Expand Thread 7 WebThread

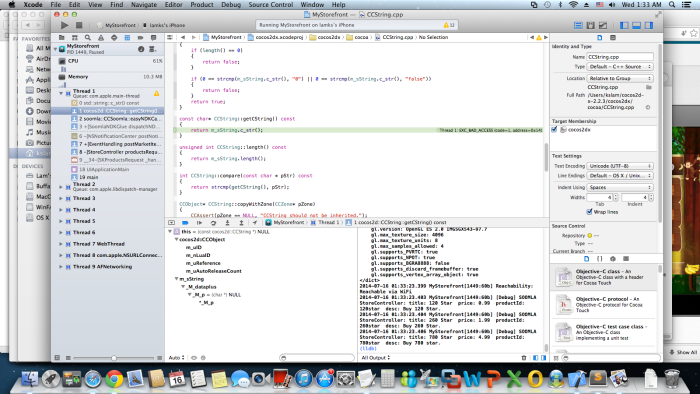[61, 244]
